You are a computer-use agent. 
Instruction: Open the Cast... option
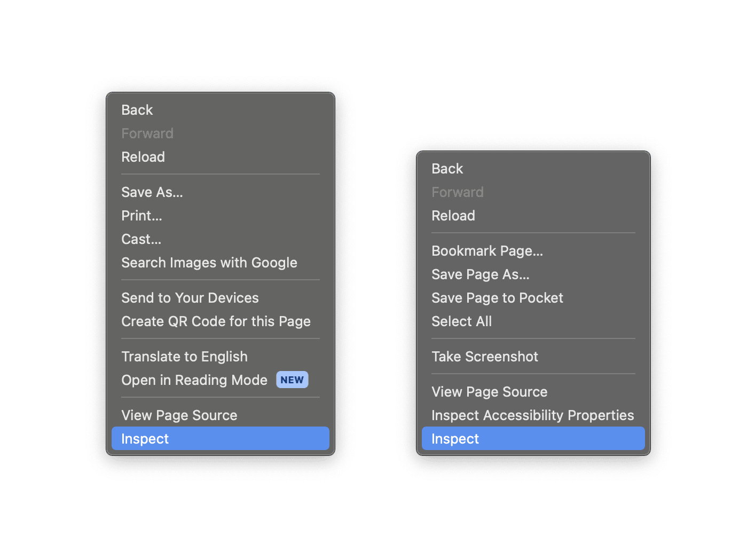(x=141, y=239)
